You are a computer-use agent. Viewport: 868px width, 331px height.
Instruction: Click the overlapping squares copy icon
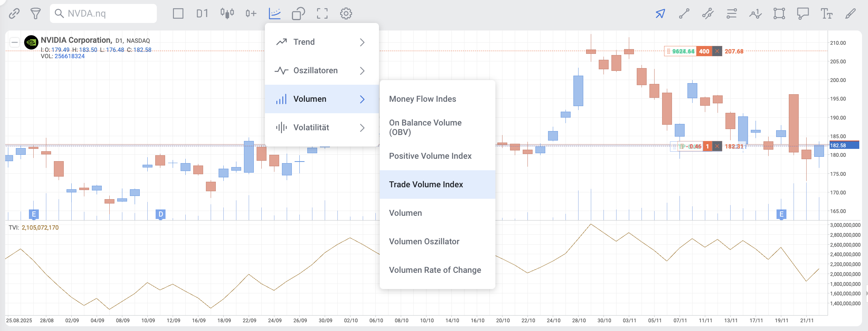click(299, 13)
